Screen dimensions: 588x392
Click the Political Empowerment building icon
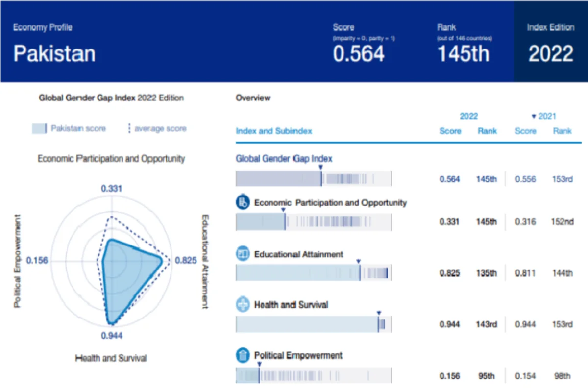243,355
